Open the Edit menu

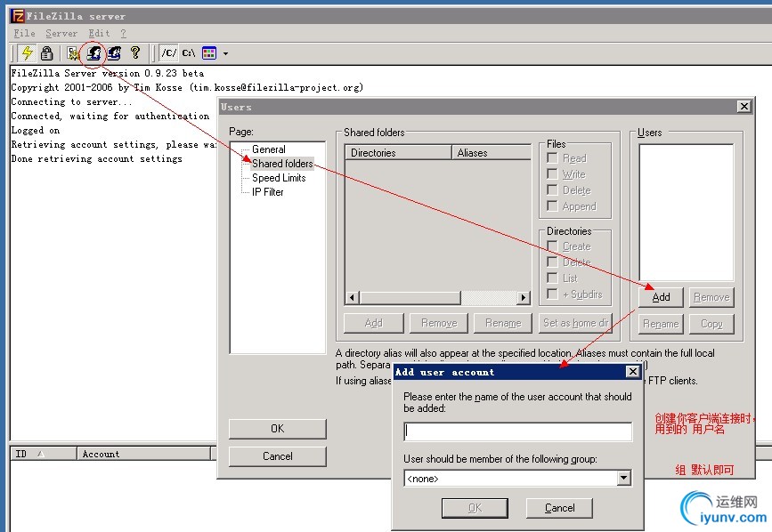(x=99, y=34)
